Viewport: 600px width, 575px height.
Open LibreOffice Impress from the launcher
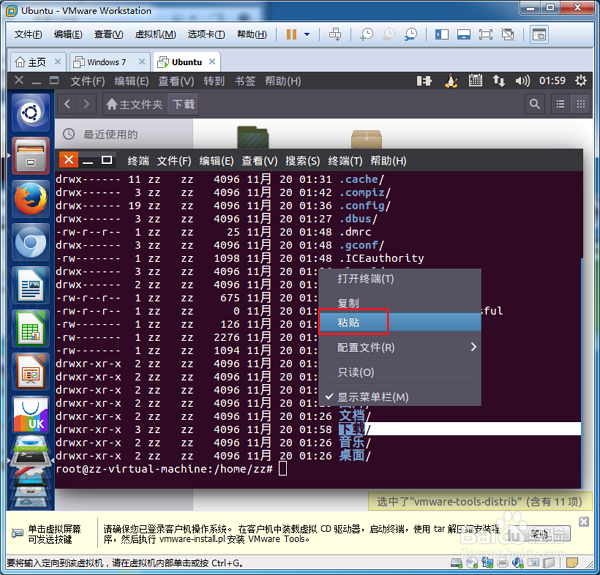[31, 372]
